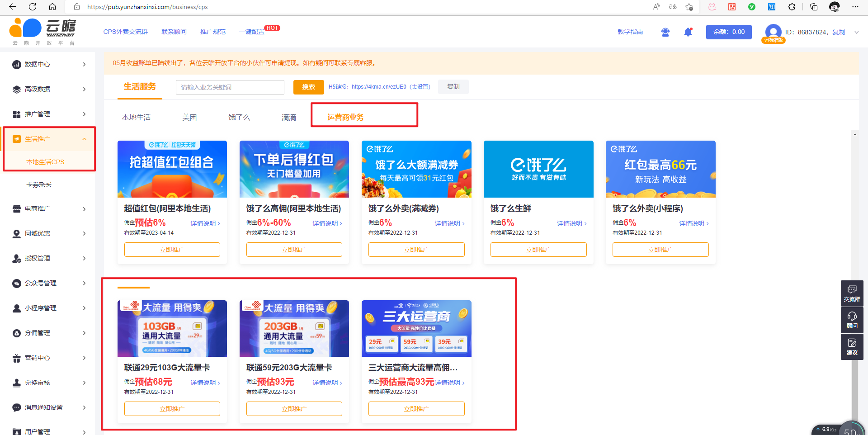The width and height of the screenshot is (868, 435).
Task: Select 本地生活CPS in sidebar
Action: click(45, 162)
